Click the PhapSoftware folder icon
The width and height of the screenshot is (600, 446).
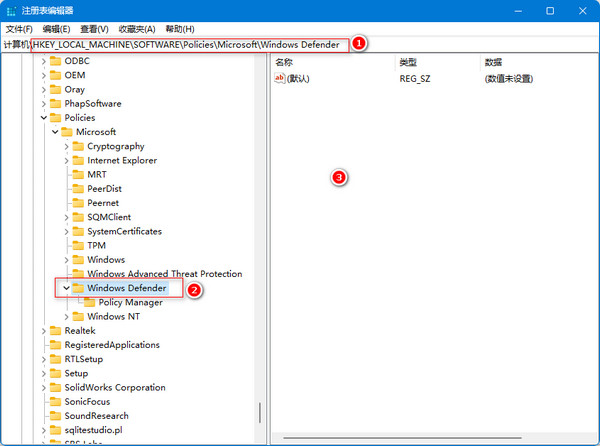coord(55,104)
